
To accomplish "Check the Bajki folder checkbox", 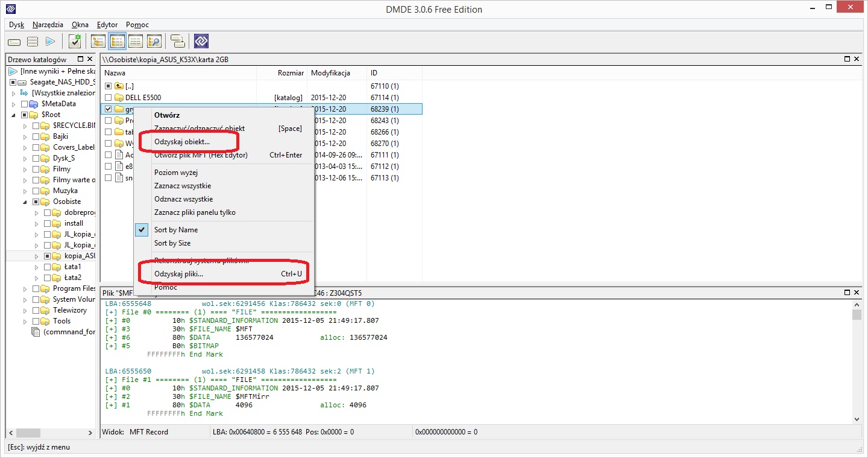I will pos(36,136).
